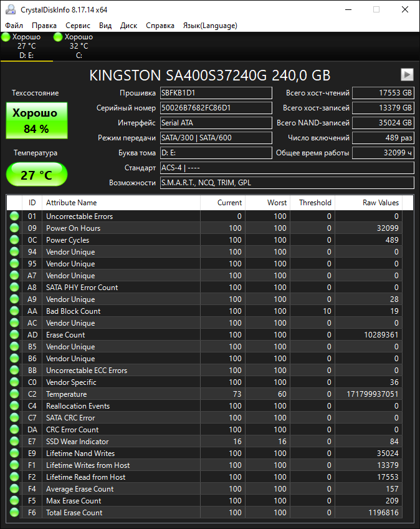Image resolution: width=420 pixels, height=529 pixels.
Task: Open the Файл menu
Action: click(14, 26)
